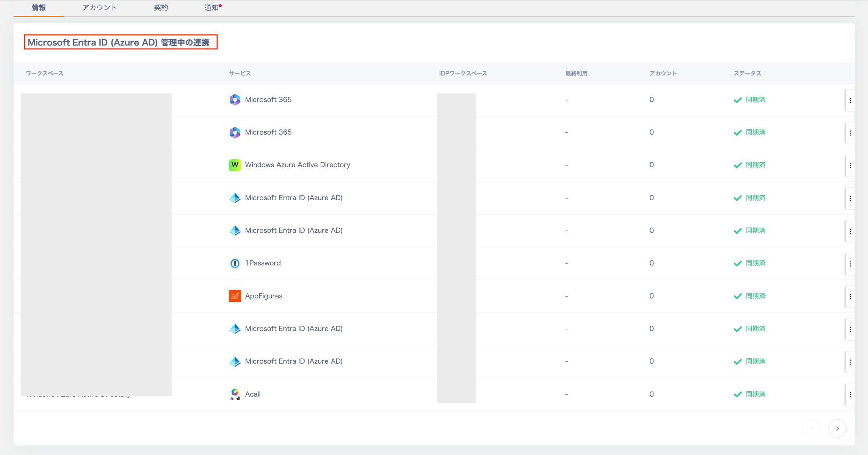Click account count 0 in AppFigures row
The width and height of the screenshot is (868, 455).
click(x=652, y=296)
